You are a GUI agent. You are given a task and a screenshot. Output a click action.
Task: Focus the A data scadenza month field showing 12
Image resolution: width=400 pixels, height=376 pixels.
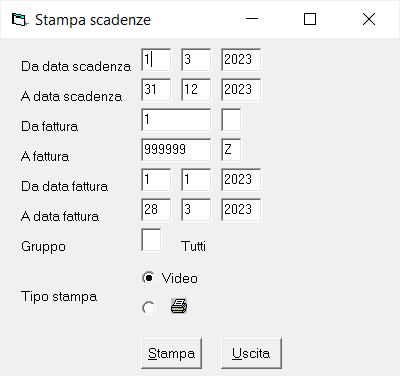196,90
